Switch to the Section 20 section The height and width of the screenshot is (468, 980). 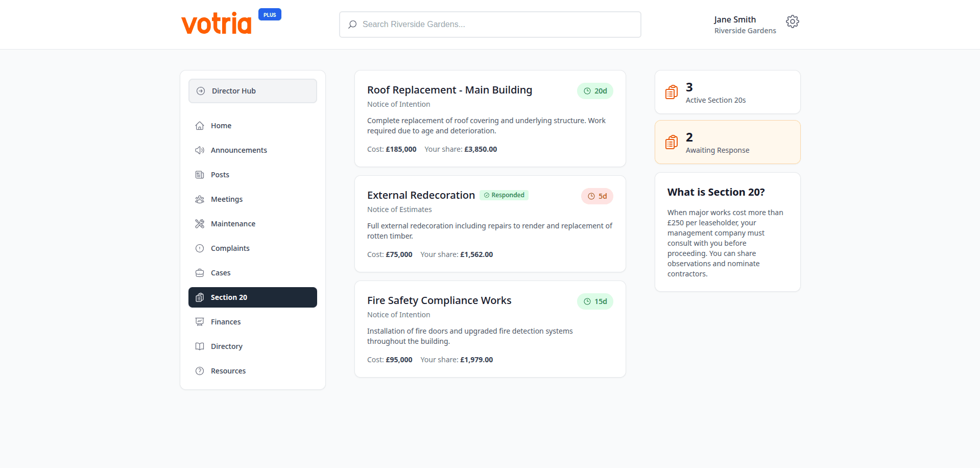pyautogui.click(x=229, y=297)
